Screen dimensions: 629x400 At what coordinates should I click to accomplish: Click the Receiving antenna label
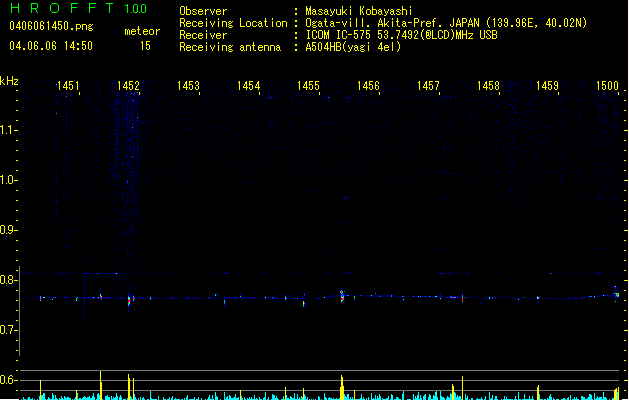click(230, 47)
